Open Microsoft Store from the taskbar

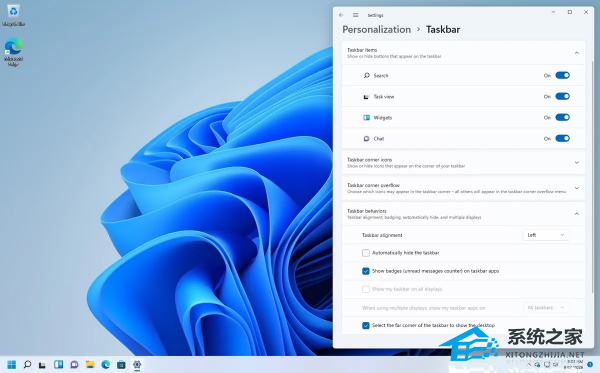121,365
